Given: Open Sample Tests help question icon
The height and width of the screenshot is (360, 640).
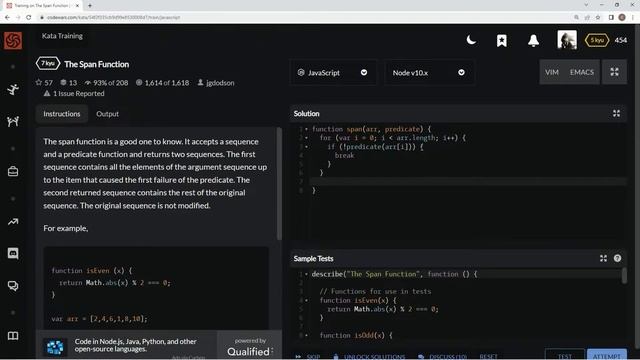Looking at the screenshot, I should point(617,258).
